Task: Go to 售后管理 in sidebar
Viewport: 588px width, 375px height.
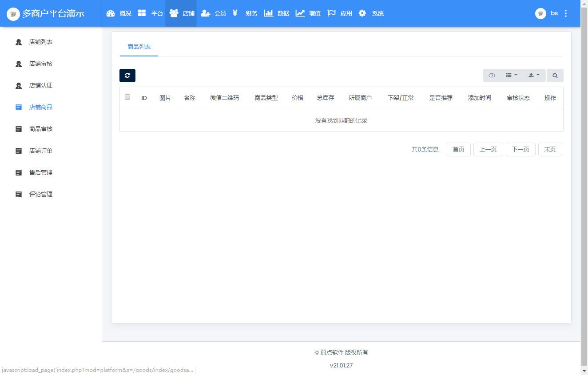Action: [x=41, y=172]
